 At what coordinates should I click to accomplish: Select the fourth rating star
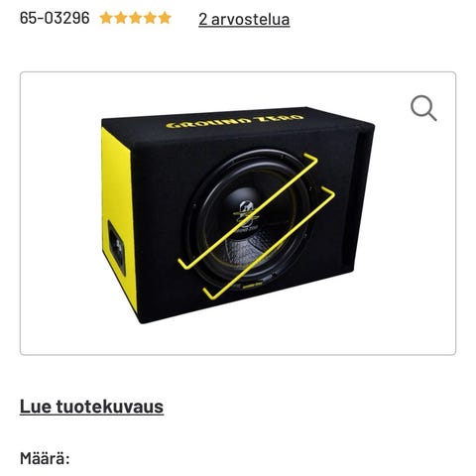click(150, 18)
